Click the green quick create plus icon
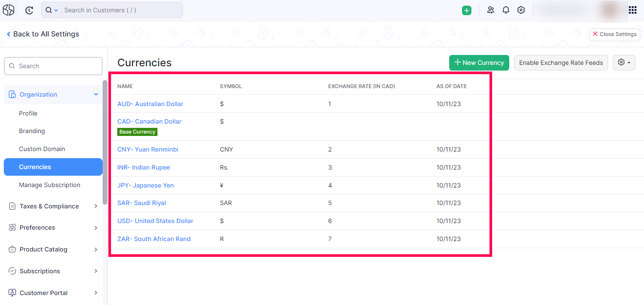The width and height of the screenshot is (644, 305). (x=467, y=10)
